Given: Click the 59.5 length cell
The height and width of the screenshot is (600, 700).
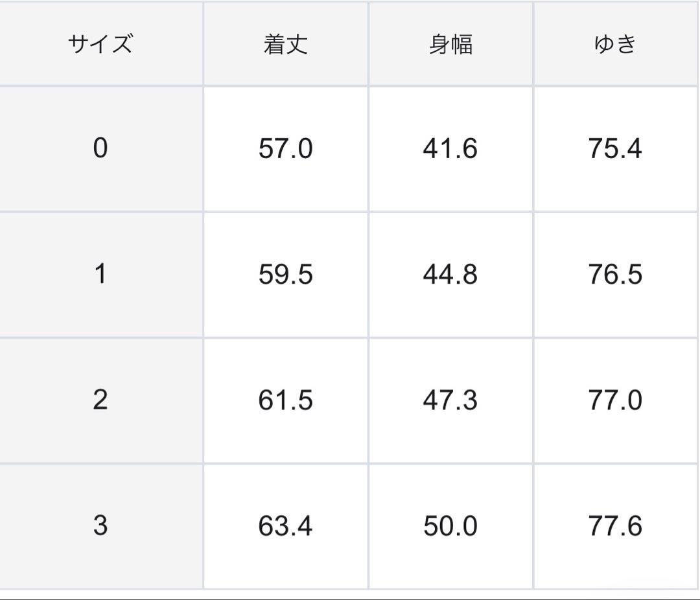Looking at the screenshot, I should point(285,275).
